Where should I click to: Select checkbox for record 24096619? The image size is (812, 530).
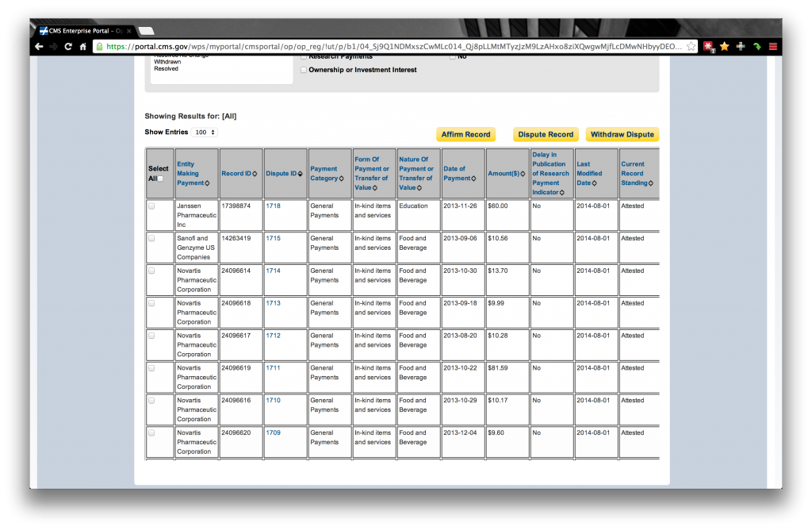click(151, 368)
